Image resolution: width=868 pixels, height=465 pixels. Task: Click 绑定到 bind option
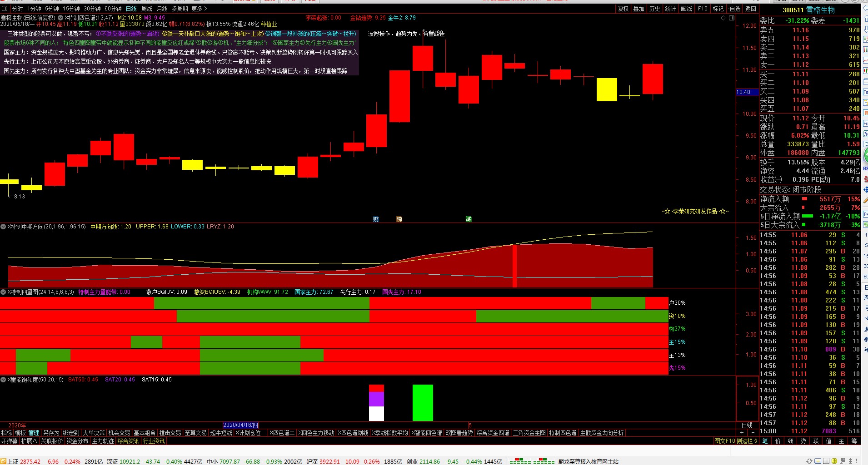(x=71, y=433)
